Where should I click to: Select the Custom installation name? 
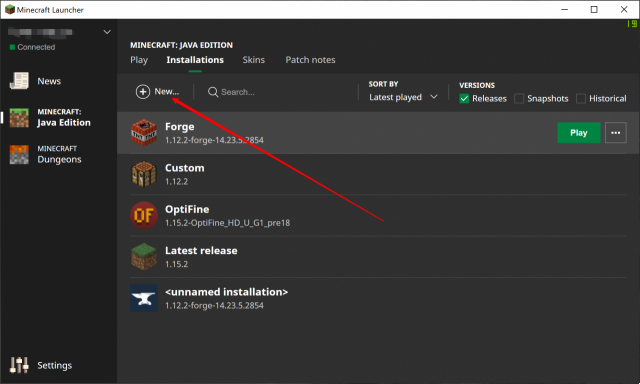pos(184,168)
